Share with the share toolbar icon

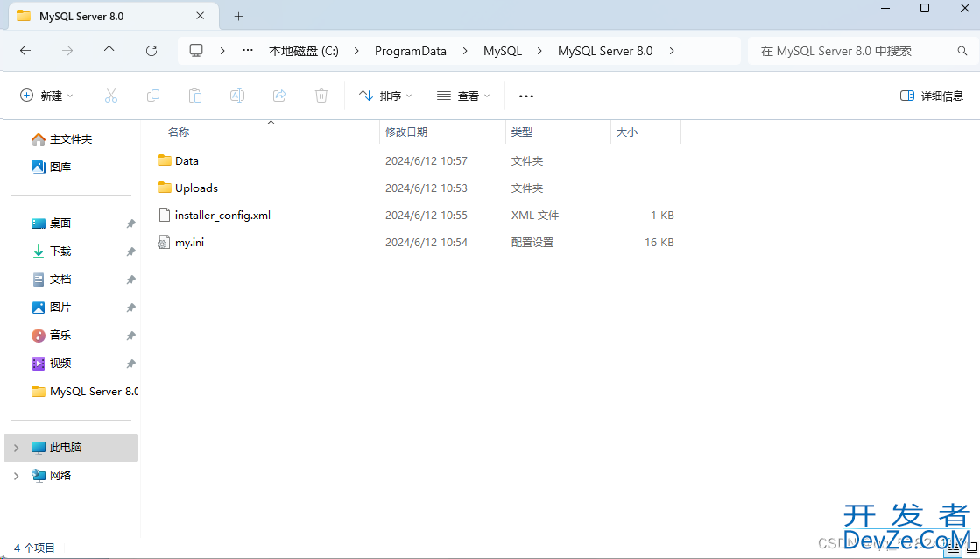279,96
